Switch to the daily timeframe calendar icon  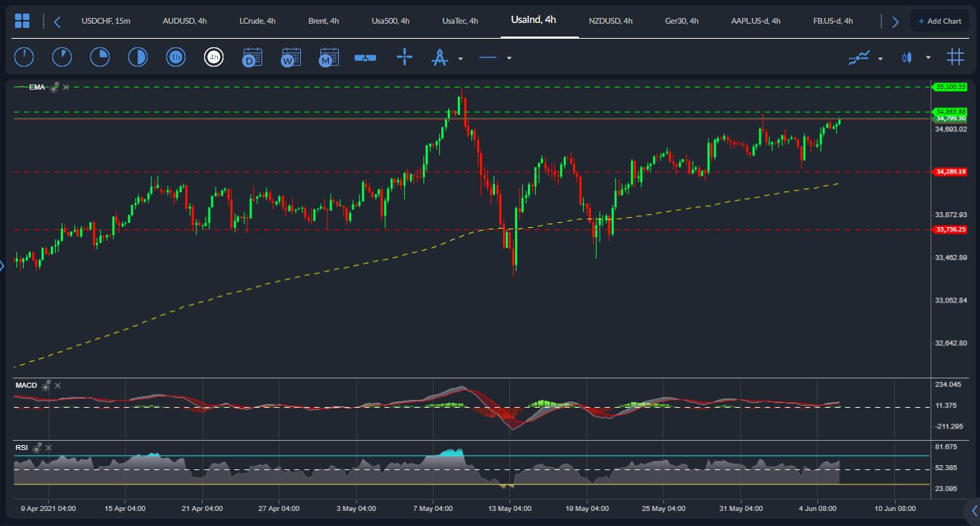pos(252,57)
